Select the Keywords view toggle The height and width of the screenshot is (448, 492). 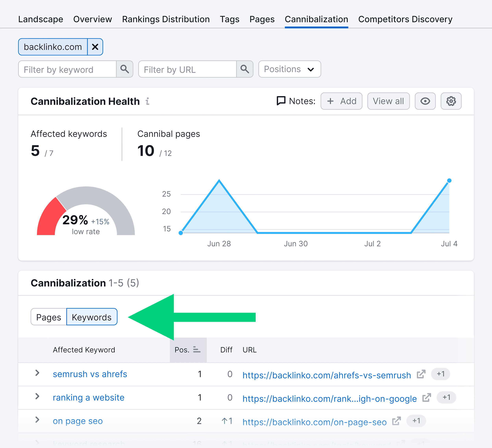point(92,317)
